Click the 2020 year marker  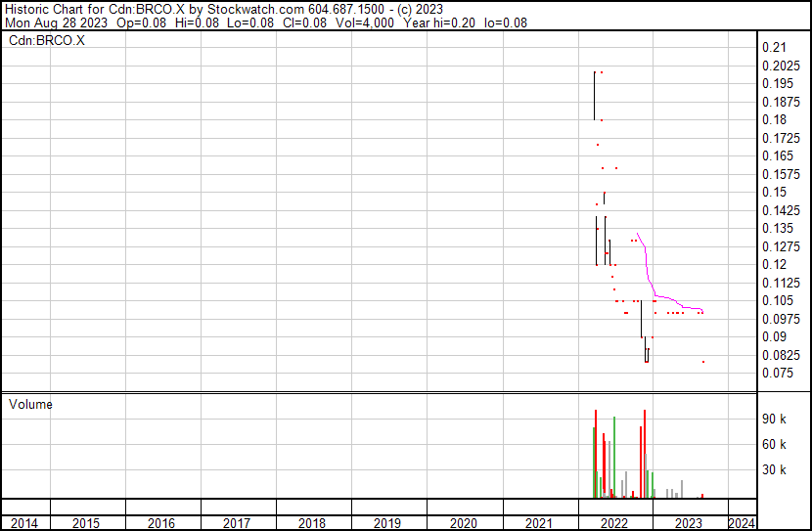[x=463, y=523]
